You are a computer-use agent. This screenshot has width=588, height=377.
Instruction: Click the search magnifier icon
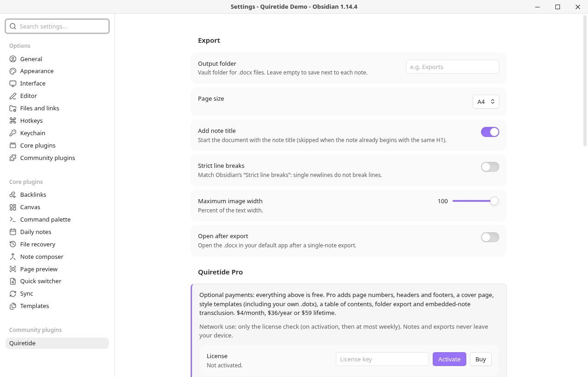(x=13, y=27)
